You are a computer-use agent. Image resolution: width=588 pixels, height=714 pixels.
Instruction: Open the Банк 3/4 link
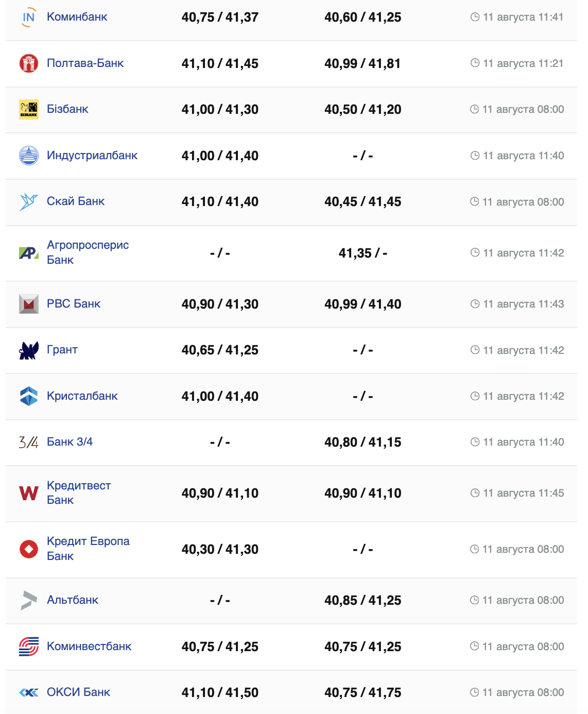point(70,442)
